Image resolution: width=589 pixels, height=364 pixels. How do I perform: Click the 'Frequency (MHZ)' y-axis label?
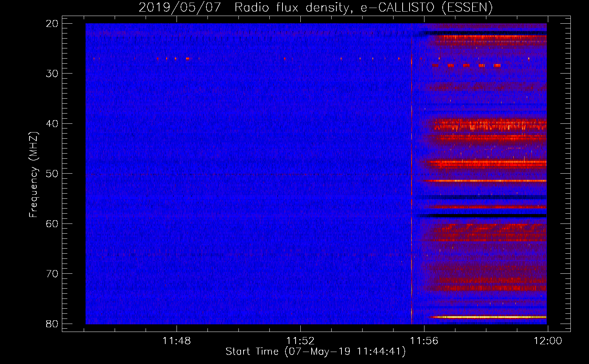[33, 175]
